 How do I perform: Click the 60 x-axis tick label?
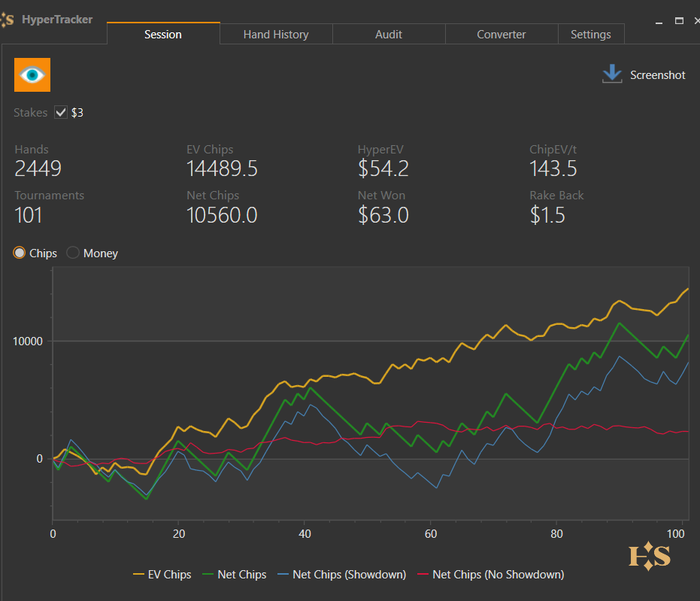tap(431, 533)
